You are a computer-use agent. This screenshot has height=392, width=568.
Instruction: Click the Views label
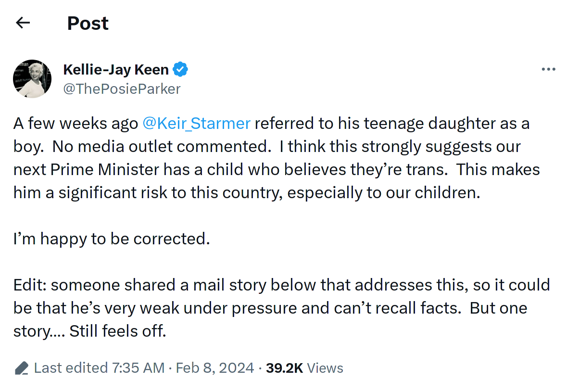coord(325,368)
